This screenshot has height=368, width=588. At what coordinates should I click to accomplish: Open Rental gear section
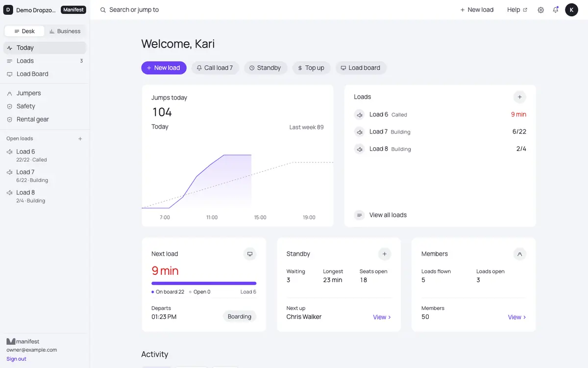(45, 119)
